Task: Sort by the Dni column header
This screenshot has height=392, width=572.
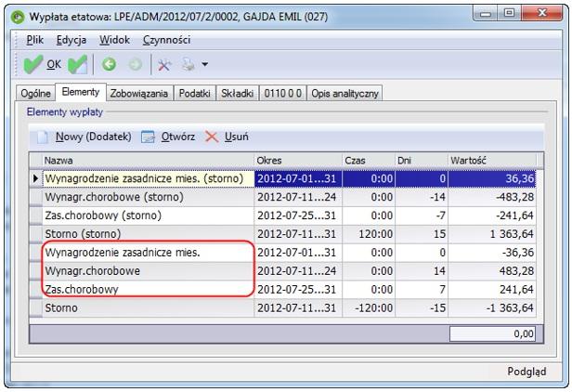Action: 421,161
